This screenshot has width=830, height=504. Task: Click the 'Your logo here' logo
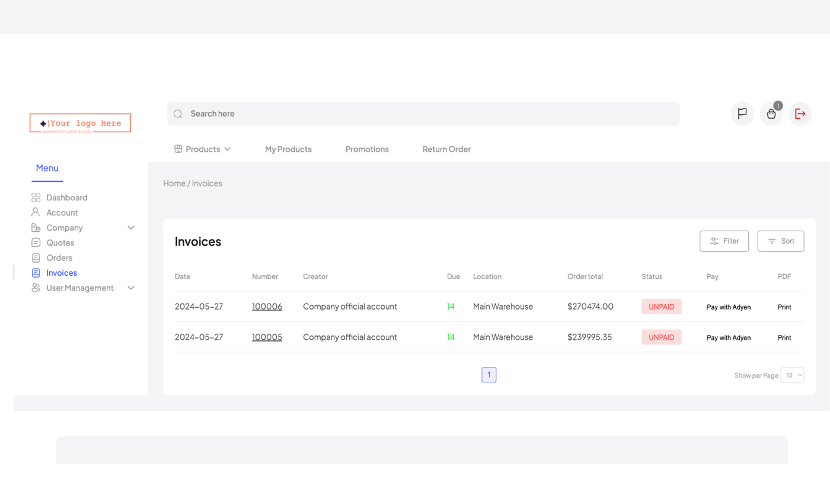pyautogui.click(x=80, y=123)
